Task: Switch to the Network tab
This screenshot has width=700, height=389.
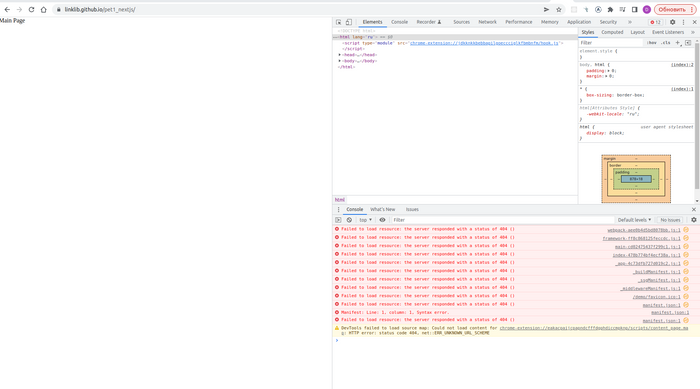Action: coord(487,22)
